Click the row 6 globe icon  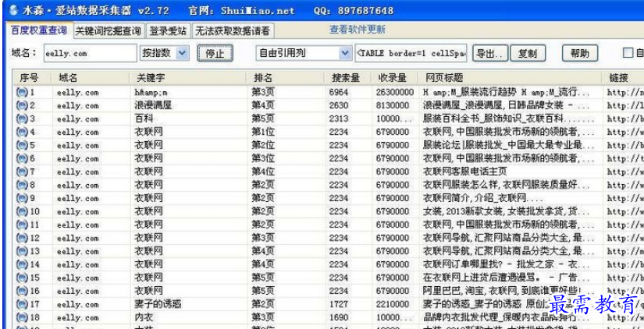22,158
